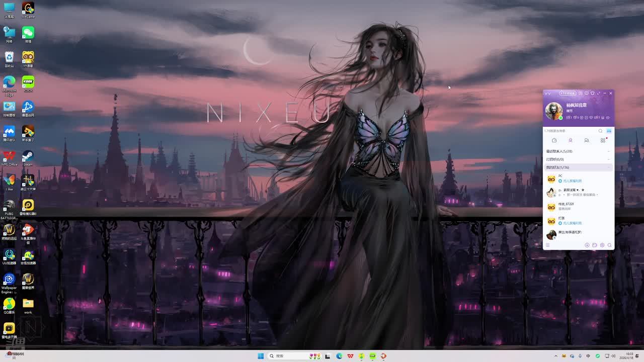Toggle the input method indicator in system tray
This screenshot has height=362, width=644.
pyautogui.click(x=588, y=356)
